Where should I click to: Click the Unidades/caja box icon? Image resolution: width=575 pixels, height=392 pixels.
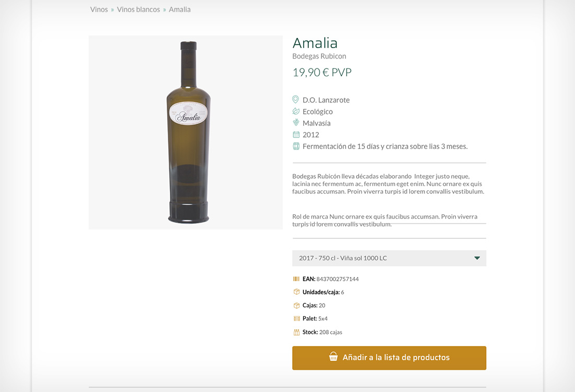click(x=296, y=292)
